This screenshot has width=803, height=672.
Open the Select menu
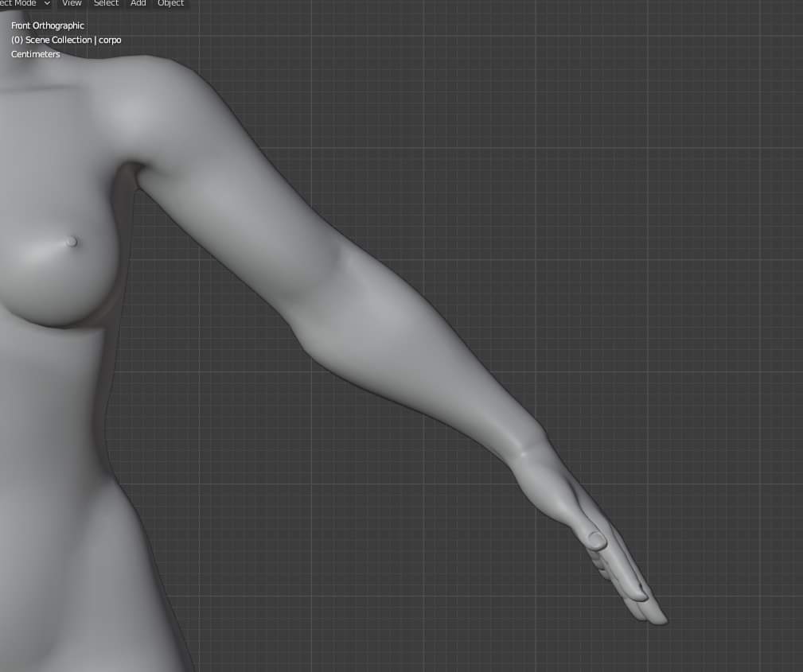click(x=106, y=3)
